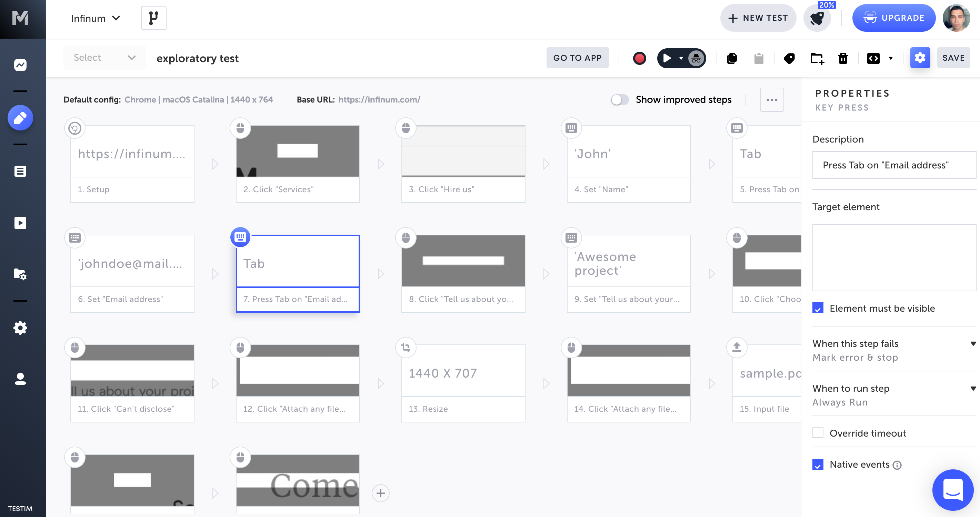Image resolution: width=980 pixels, height=517 pixels.
Task: Open the test properties gear icon
Action: pos(920,58)
